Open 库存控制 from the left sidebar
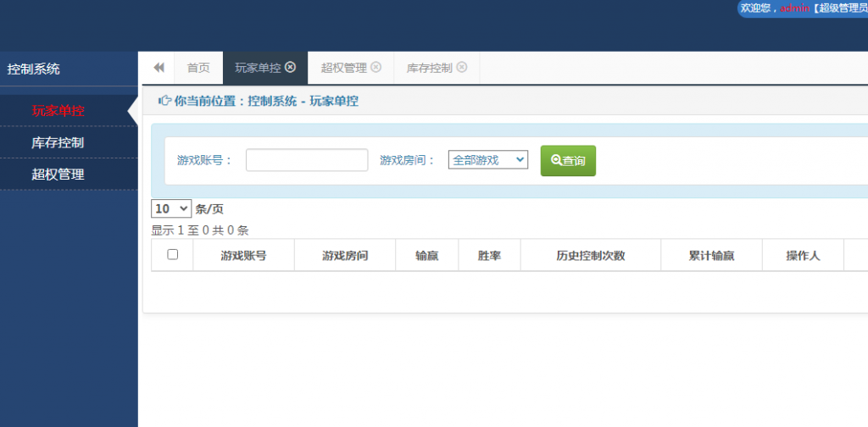This screenshot has width=868, height=427. click(x=58, y=142)
